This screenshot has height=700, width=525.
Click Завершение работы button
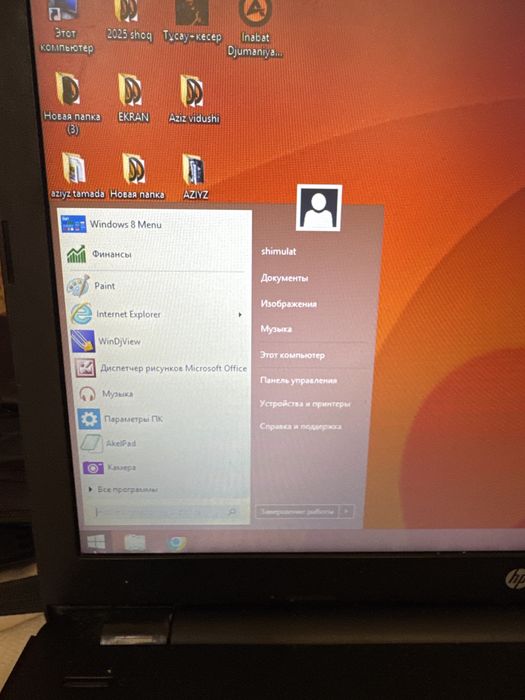[297, 511]
